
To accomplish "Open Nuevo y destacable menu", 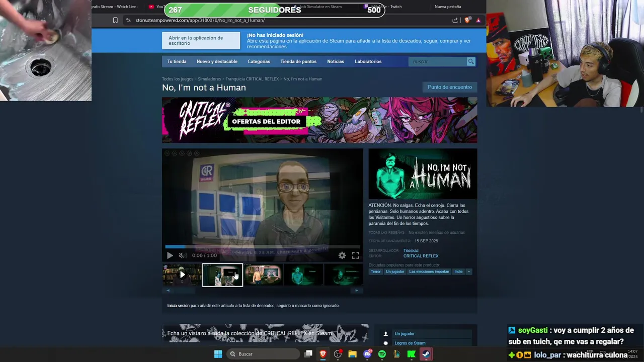I will tap(217, 61).
